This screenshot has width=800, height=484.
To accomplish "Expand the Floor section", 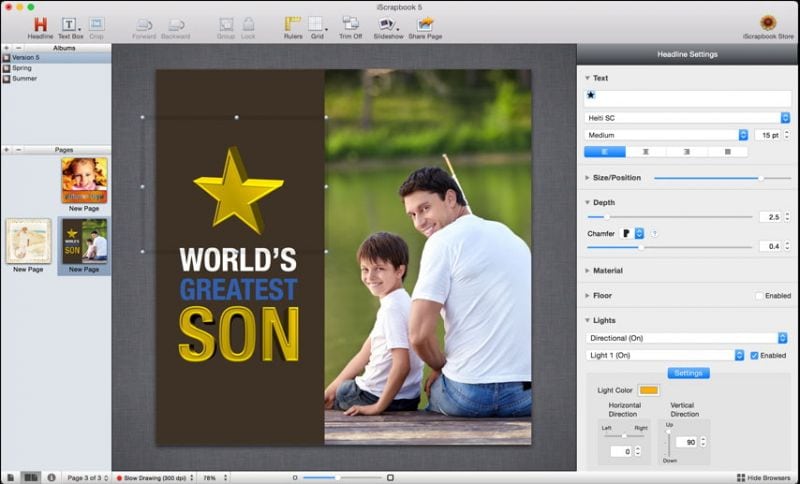I will pyautogui.click(x=587, y=296).
